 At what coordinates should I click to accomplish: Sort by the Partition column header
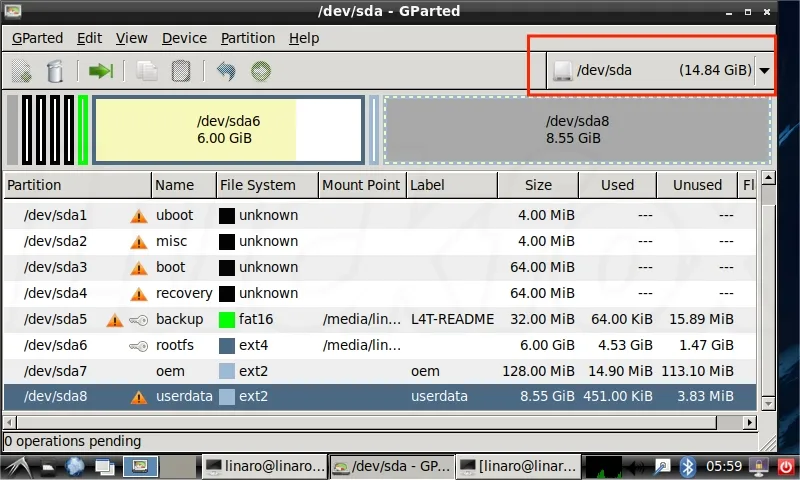(x=78, y=185)
